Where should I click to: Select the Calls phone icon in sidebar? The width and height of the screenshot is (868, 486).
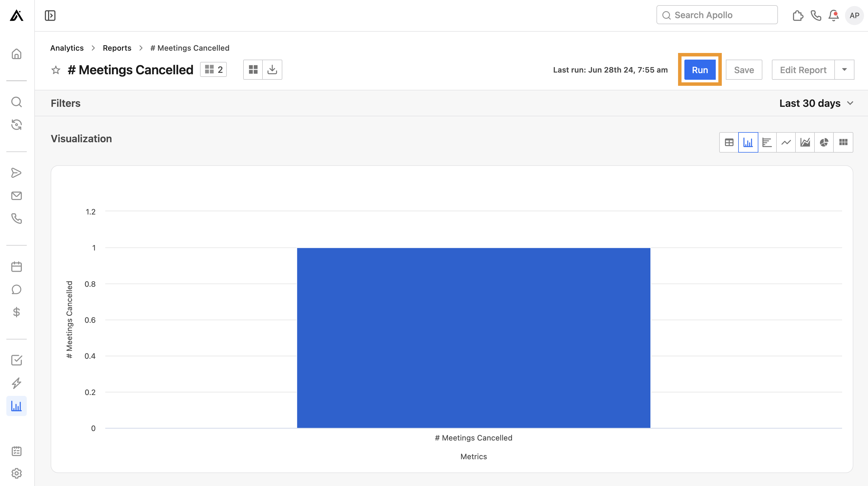pyautogui.click(x=16, y=219)
